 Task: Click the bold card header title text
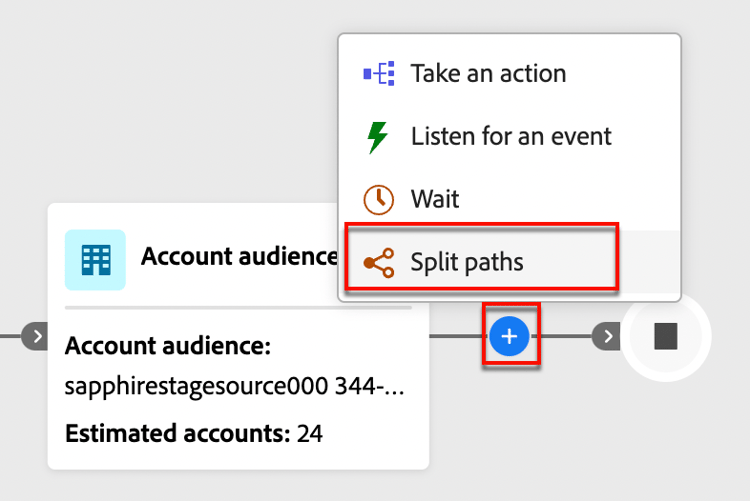tap(239, 256)
